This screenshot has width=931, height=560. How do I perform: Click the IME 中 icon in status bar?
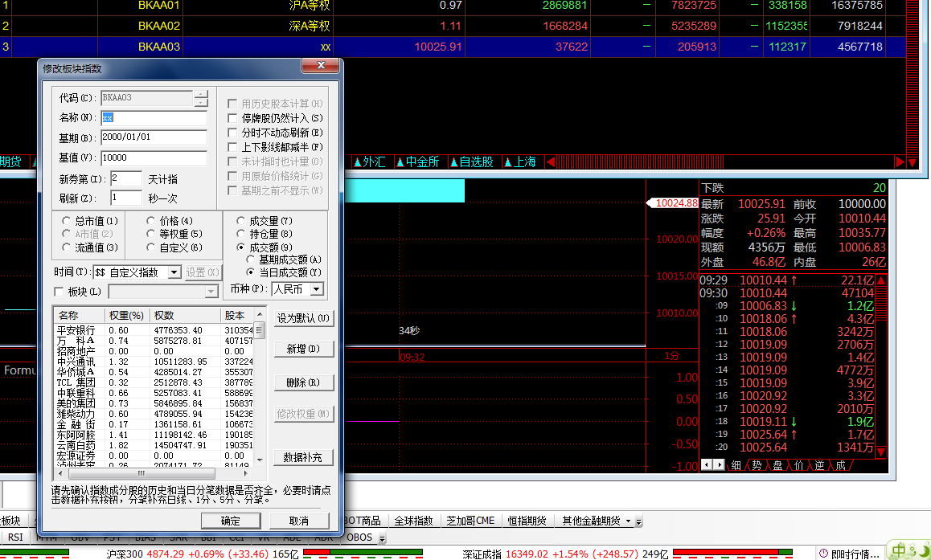[x=897, y=551]
